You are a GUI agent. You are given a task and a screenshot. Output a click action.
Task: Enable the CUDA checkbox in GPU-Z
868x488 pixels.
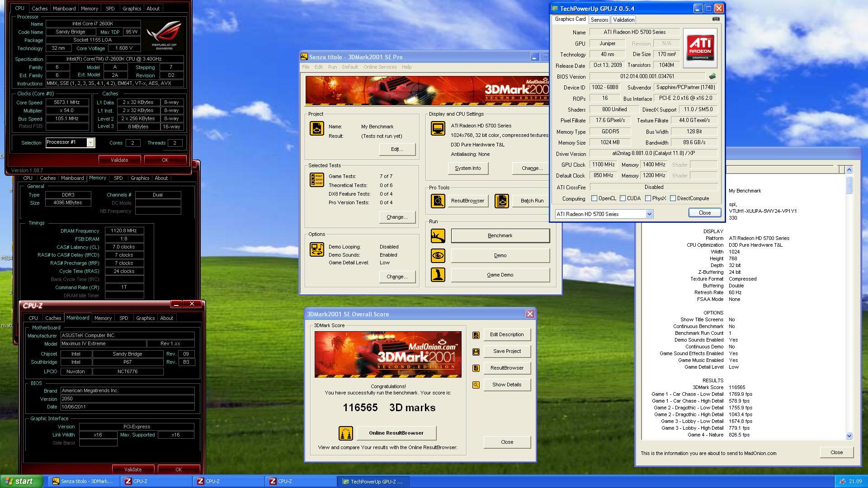click(623, 198)
